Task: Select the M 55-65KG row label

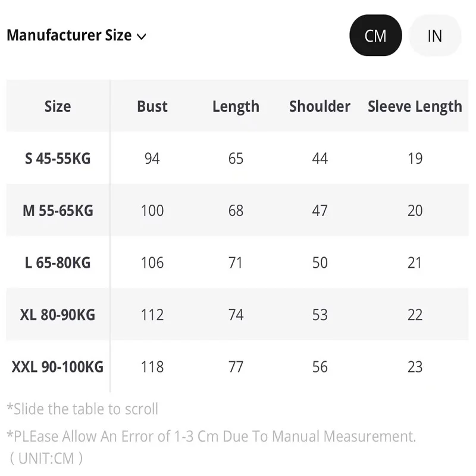Action: [x=58, y=211]
